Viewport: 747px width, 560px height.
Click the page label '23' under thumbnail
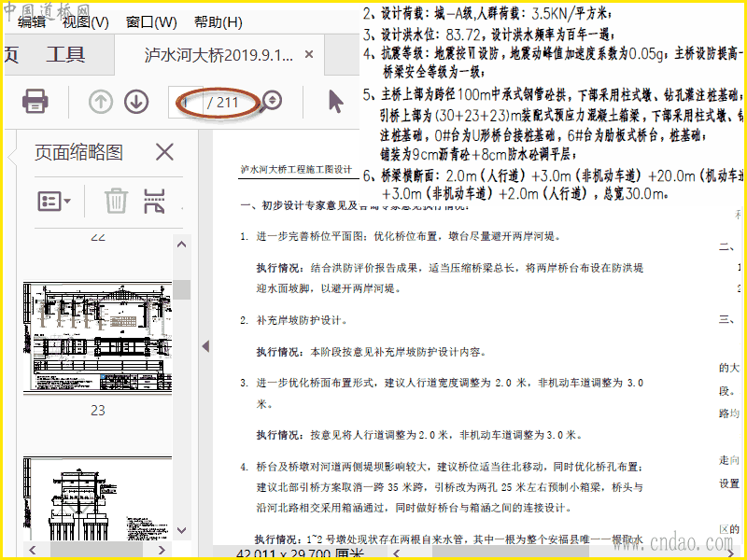point(98,410)
